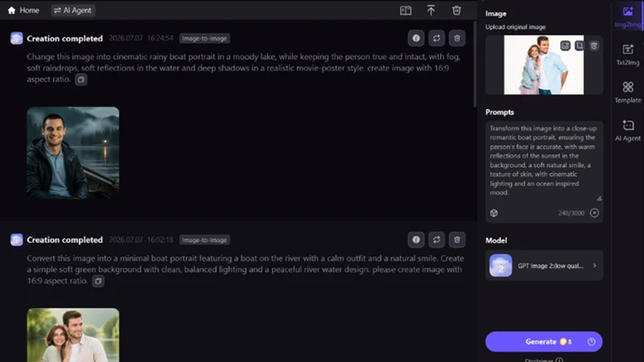This screenshot has height=362, width=644.
Task: Switch to the Txt2Img tab
Action: [628, 55]
